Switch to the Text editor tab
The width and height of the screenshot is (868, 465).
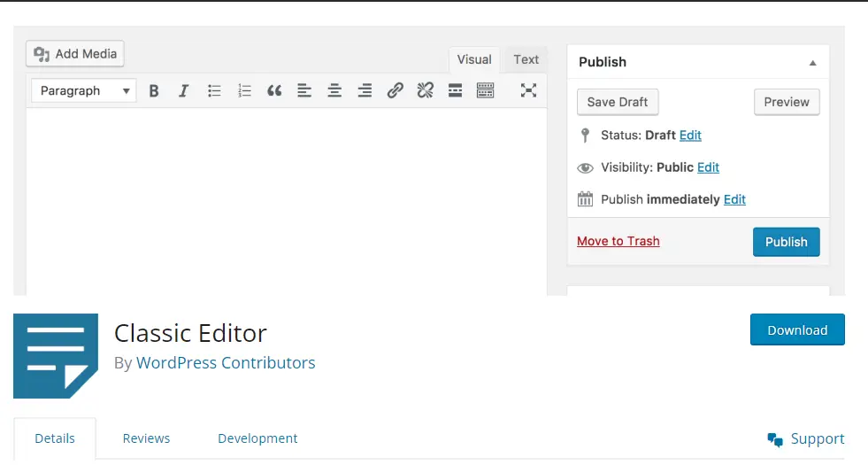point(526,60)
